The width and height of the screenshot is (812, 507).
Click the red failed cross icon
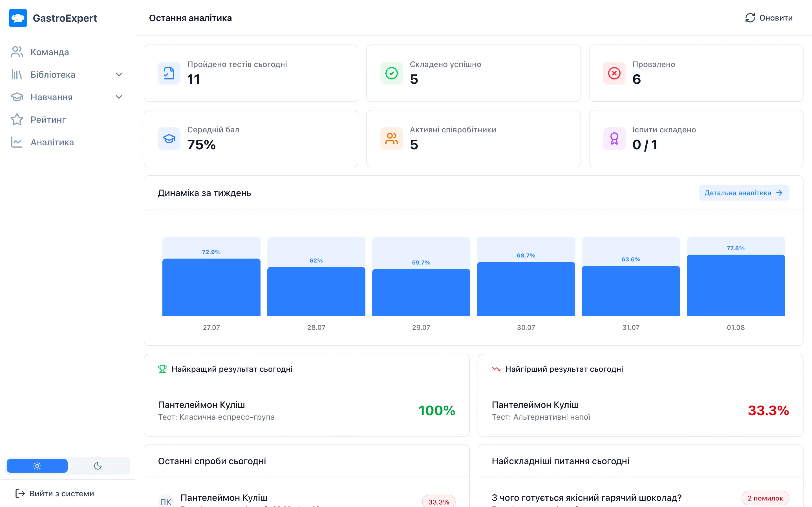click(x=614, y=73)
